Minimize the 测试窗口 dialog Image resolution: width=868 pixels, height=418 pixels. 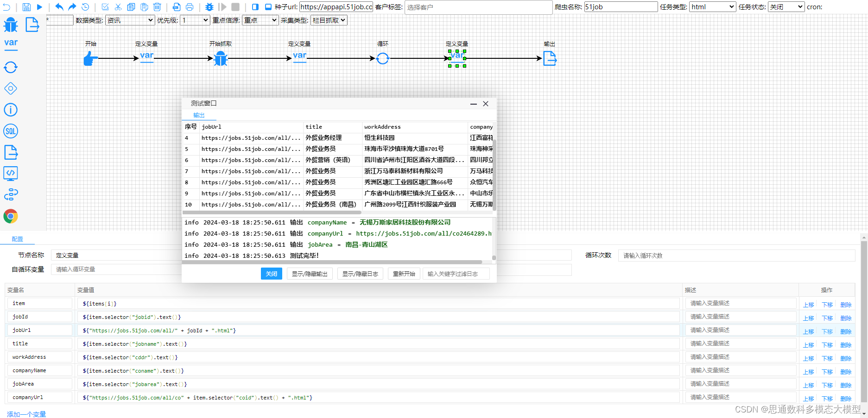click(x=474, y=104)
